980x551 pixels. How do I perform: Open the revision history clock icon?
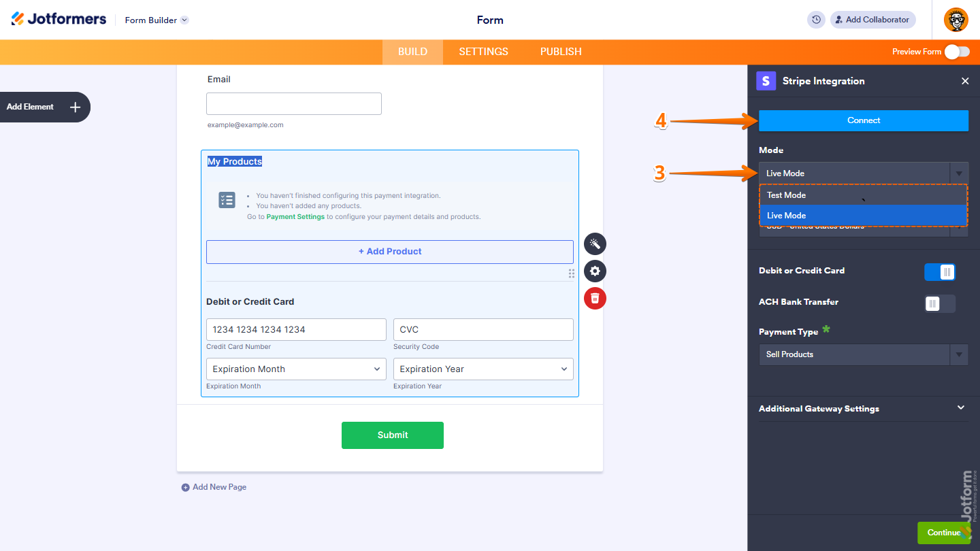pos(816,20)
